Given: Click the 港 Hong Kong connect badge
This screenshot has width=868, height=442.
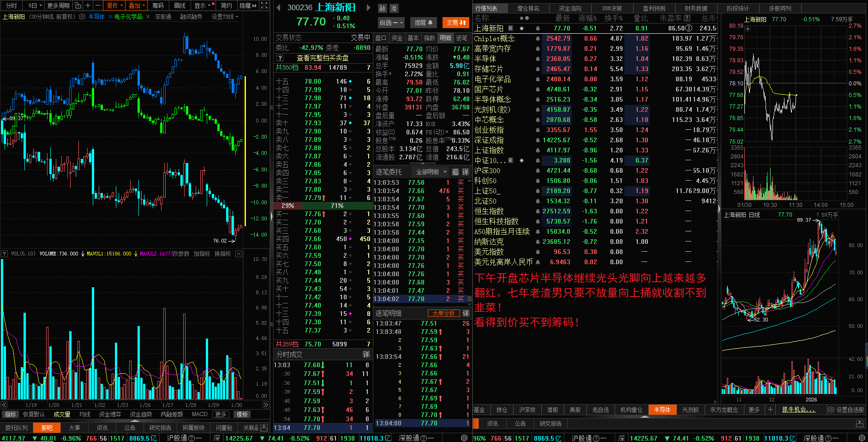Looking at the screenshot, I should tap(394, 8).
